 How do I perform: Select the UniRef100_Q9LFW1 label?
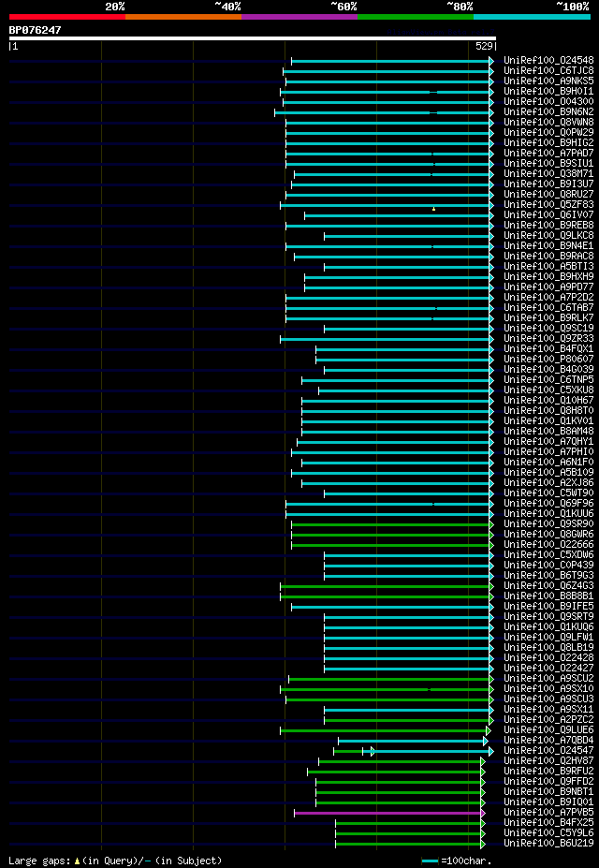click(x=548, y=637)
